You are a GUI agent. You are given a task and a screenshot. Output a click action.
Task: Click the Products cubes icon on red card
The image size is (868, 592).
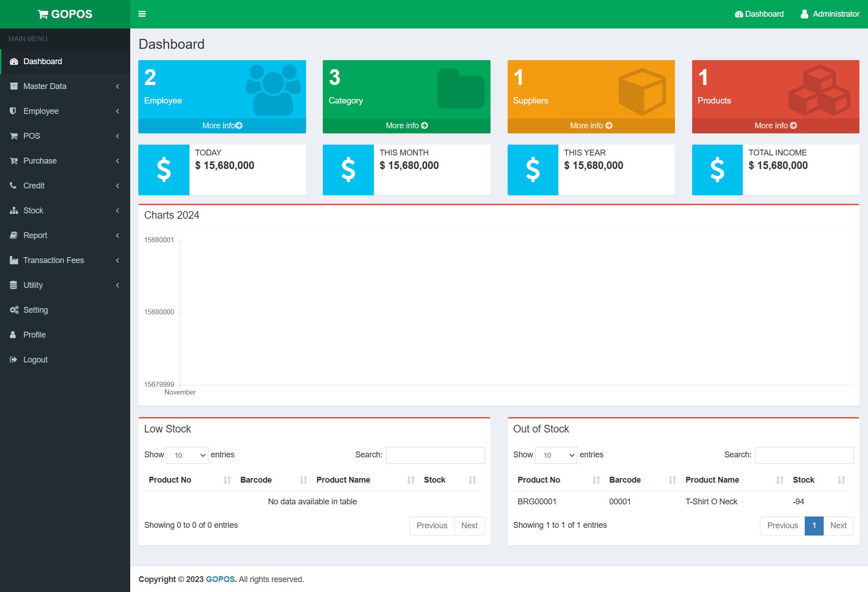click(819, 90)
